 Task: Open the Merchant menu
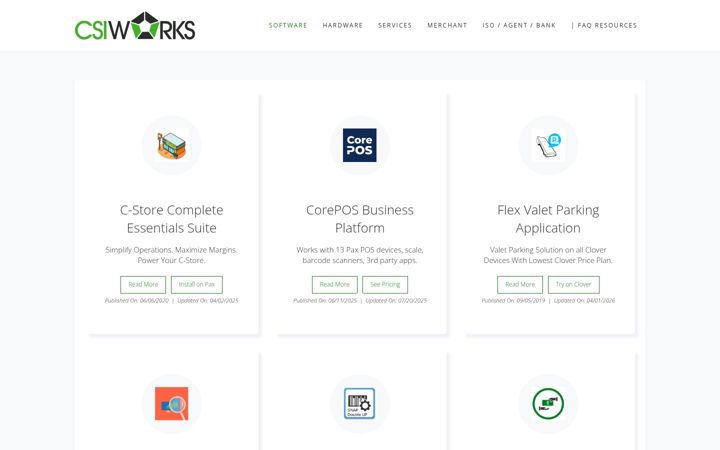click(x=447, y=25)
